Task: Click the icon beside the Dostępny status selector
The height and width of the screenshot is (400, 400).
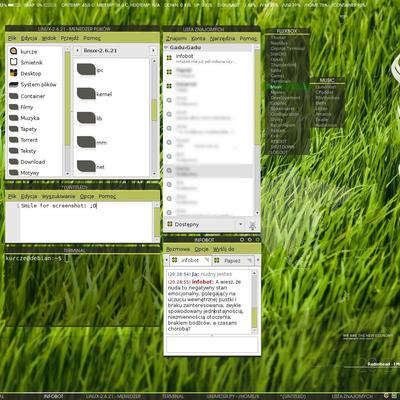Action: click(x=253, y=225)
